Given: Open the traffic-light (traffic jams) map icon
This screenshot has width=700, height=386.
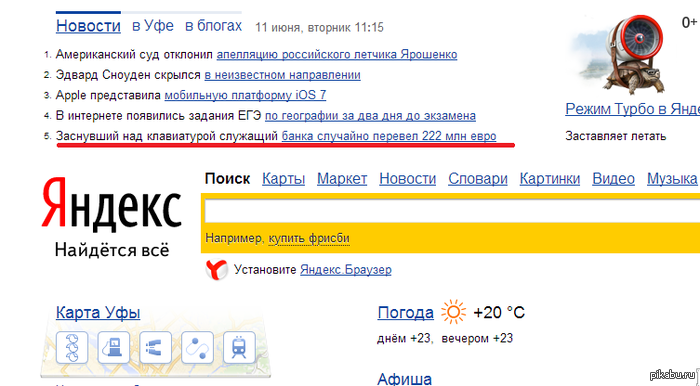Looking at the screenshot, I should point(72,347).
